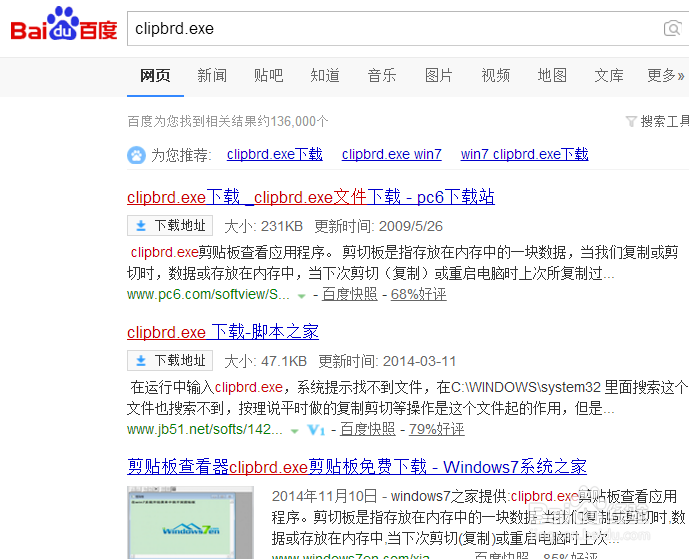Click 79%好评 rating link
Screen dimensions: 689x559
tap(436, 429)
